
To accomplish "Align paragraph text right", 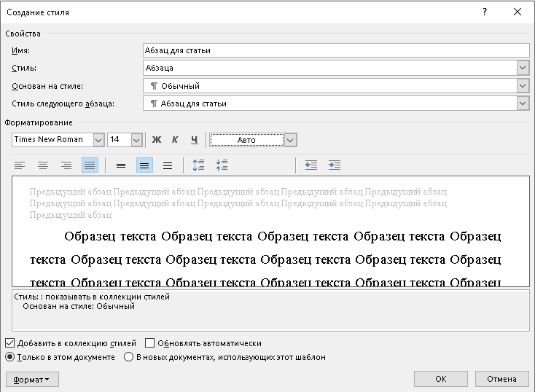I will click(66, 165).
